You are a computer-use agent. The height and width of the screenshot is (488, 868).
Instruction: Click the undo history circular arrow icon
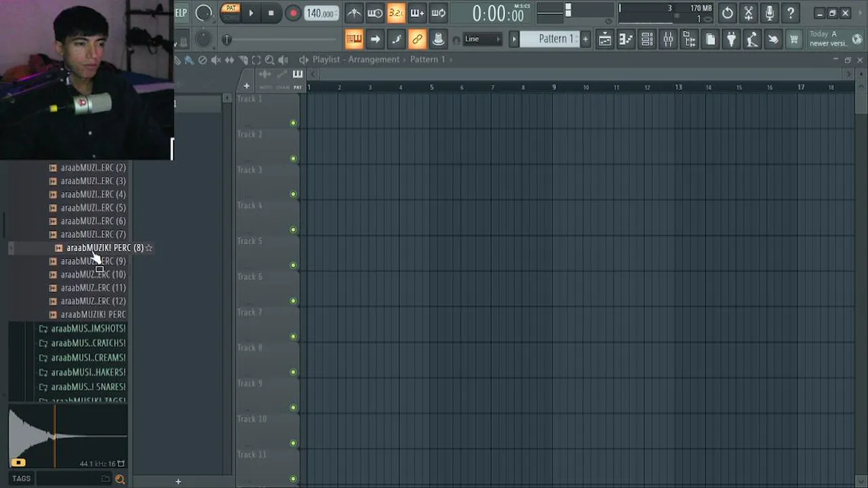(x=727, y=13)
